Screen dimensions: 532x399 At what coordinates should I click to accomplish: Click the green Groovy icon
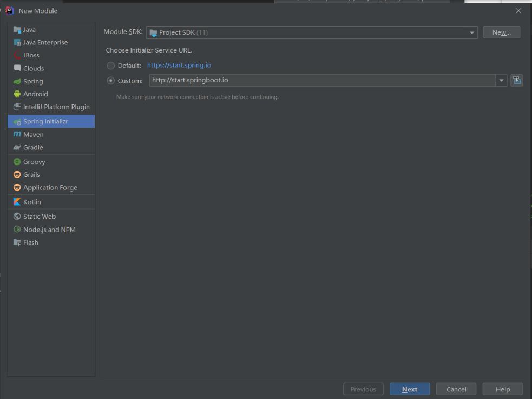coord(17,162)
